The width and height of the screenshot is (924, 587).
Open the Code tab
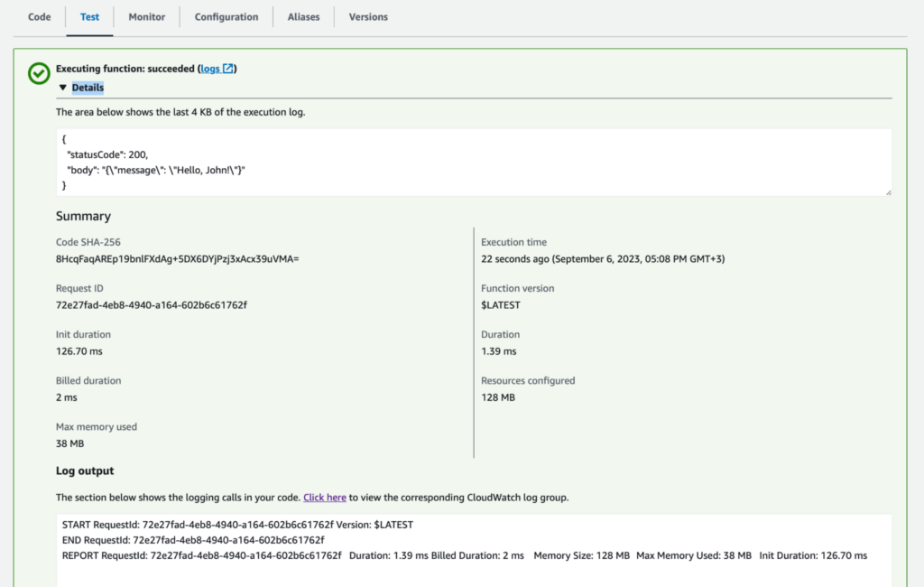[x=40, y=17]
